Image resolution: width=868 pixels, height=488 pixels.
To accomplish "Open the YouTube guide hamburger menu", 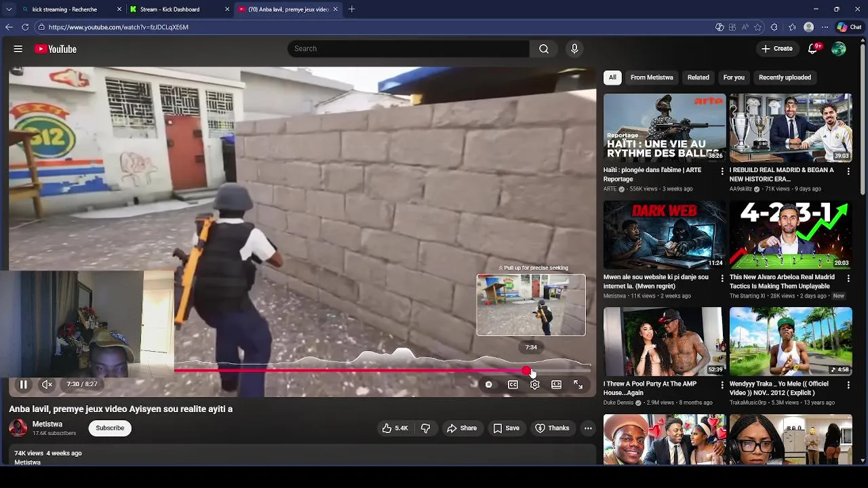I will coord(18,49).
